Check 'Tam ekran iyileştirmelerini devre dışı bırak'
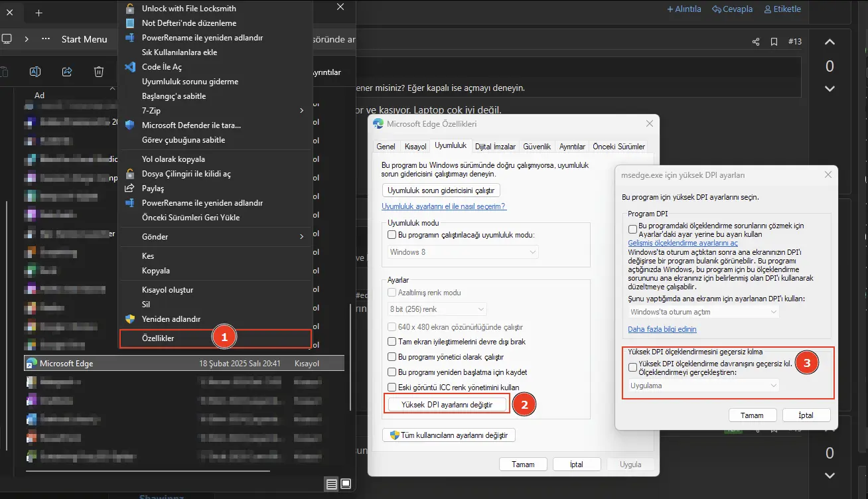The width and height of the screenshot is (868, 499). pos(392,342)
